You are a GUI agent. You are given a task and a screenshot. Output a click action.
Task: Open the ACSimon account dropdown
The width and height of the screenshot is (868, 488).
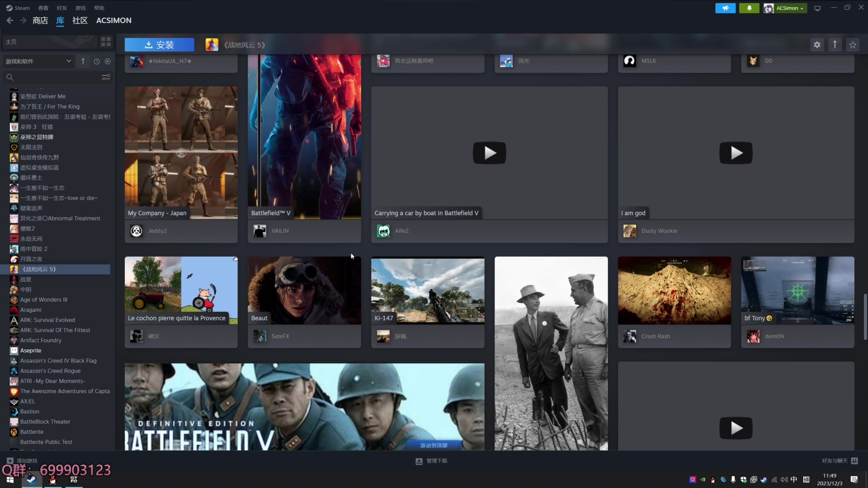coord(785,8)
